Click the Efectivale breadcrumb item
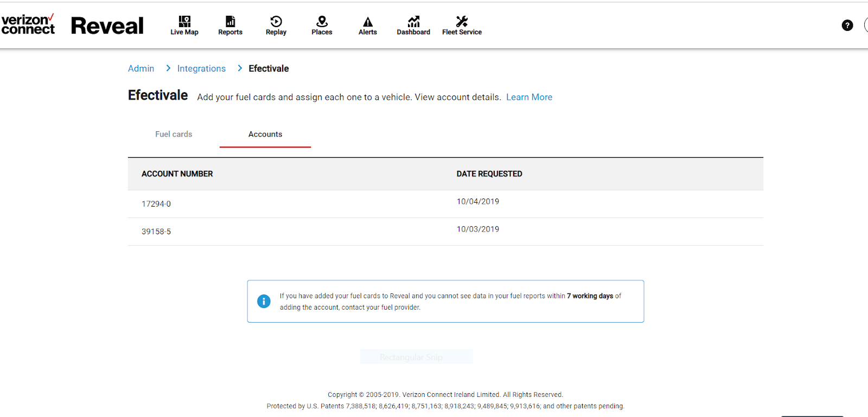 point(269,68)
